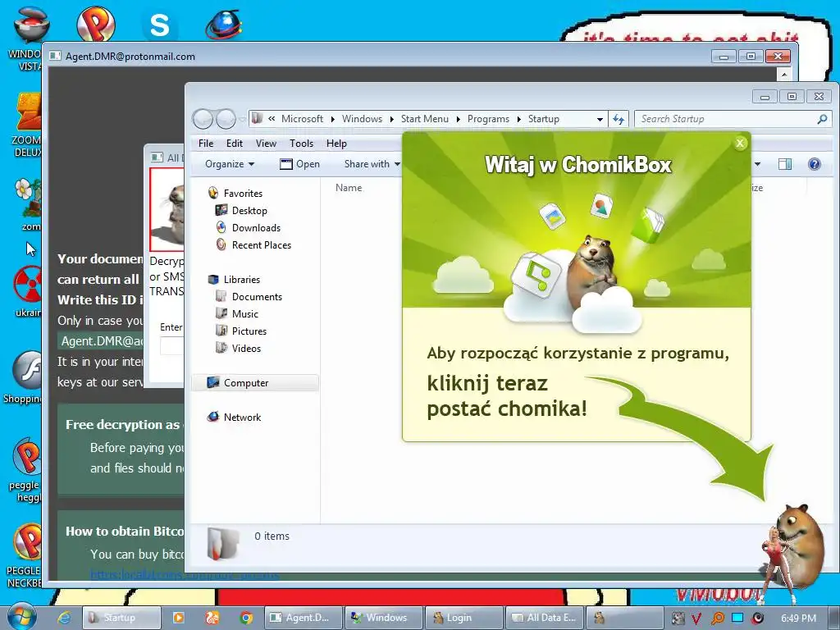The width and height of the screenshot is (840, 630).
Task: Toggle the preview pane icon
Action: point(785,164)
